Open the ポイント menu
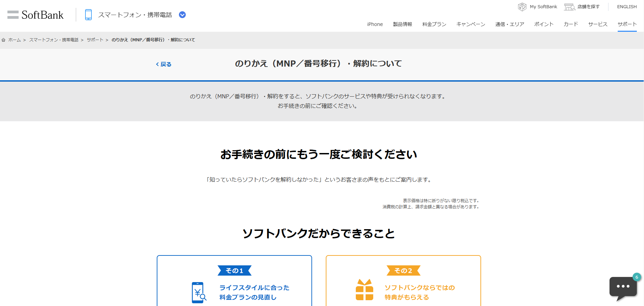 pyautogui.click(x=544, y=24)
